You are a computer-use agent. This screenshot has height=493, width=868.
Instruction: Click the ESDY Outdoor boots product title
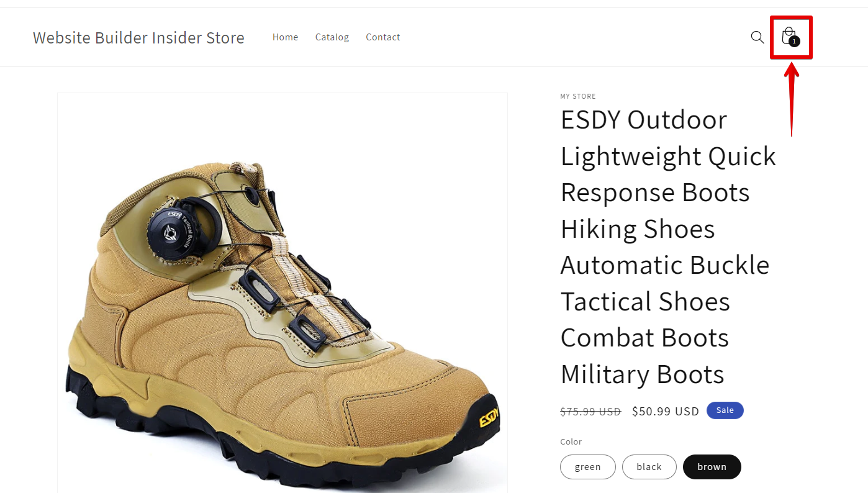668,247
